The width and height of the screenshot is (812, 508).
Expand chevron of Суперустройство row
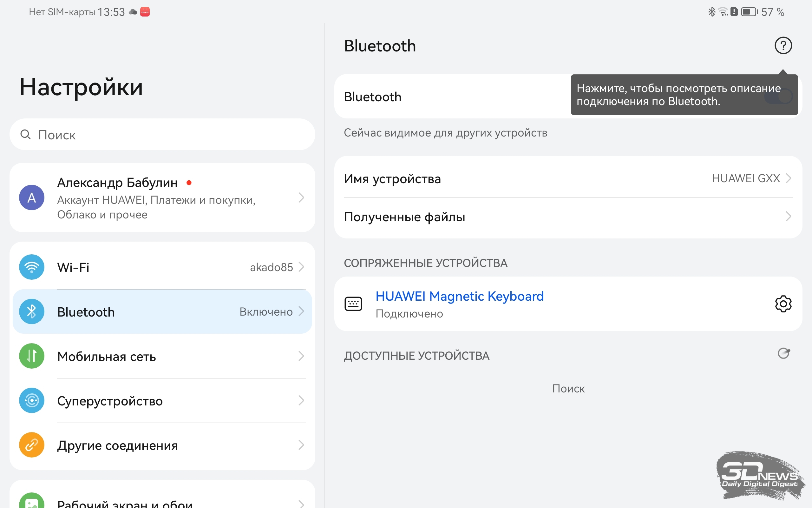pyautogui.click(x=301, y=400)
